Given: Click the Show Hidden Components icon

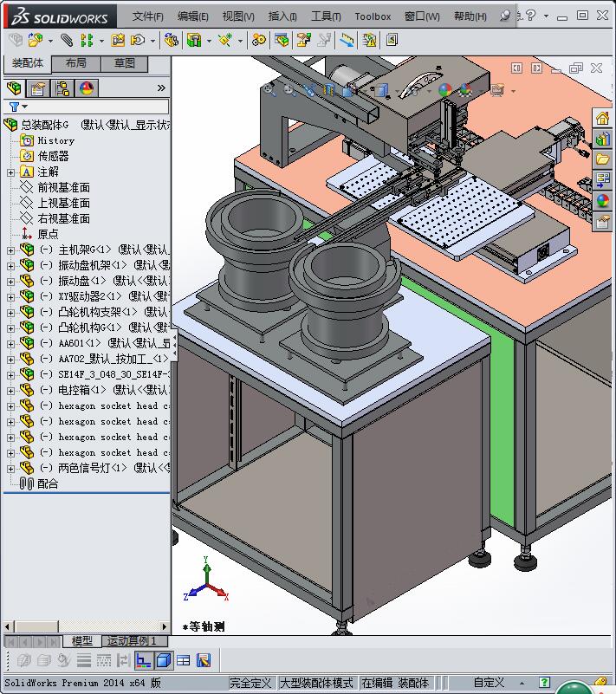Looking at the screenshot, I should 171,40.
